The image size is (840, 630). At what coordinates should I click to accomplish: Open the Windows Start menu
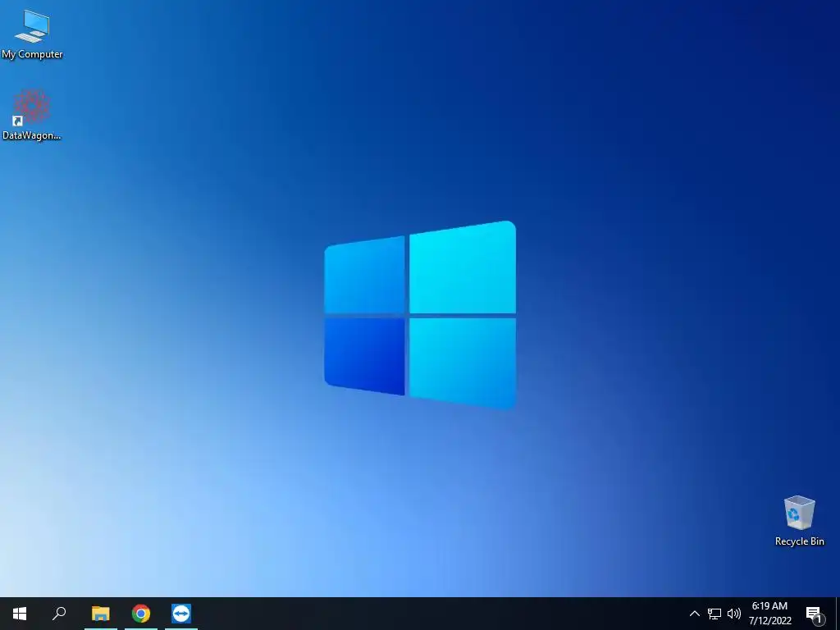pyautogui.click(x=20, y=614)
